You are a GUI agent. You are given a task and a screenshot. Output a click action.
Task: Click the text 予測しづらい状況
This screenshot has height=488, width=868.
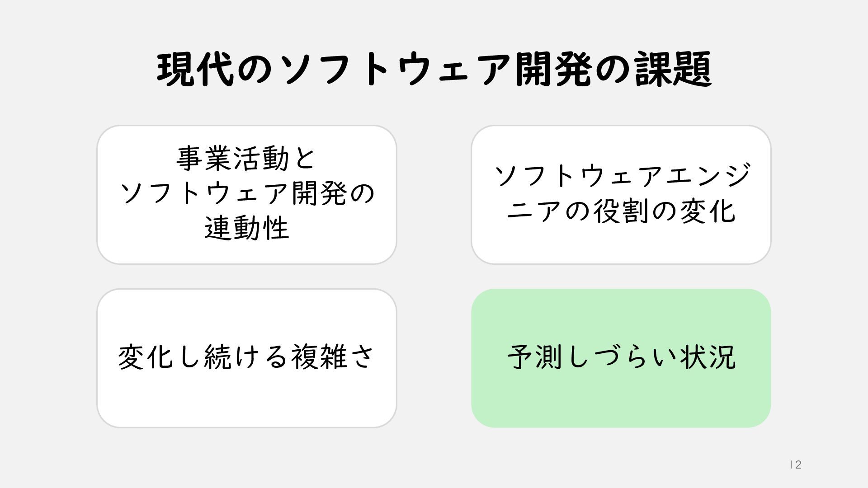coord(622,357)
